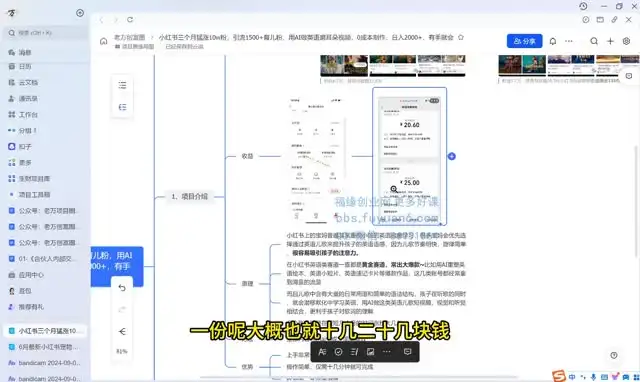The height and width of the screenshot is (382, 640).
Task: Click the search box in the sidebar
Action: pos(46,33)
